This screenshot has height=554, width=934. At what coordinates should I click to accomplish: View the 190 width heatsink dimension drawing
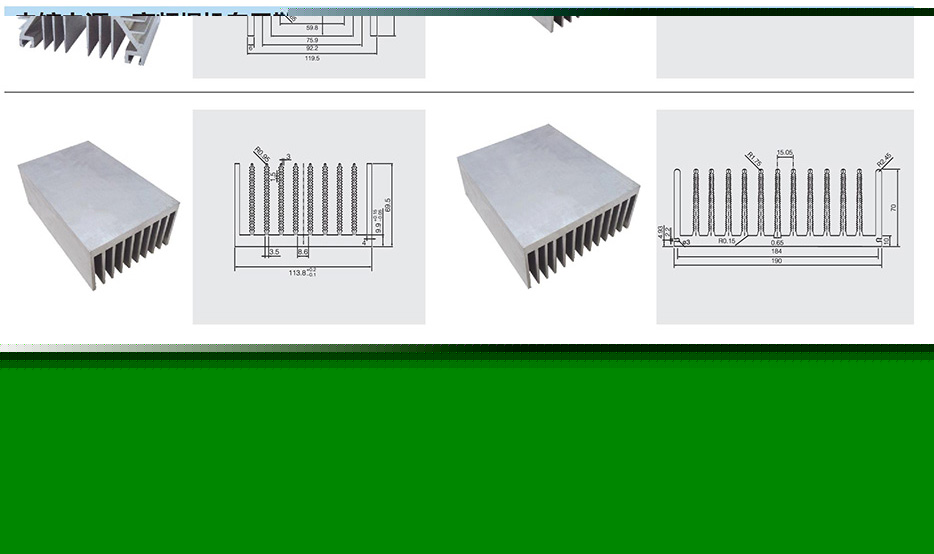click(784, 217)
